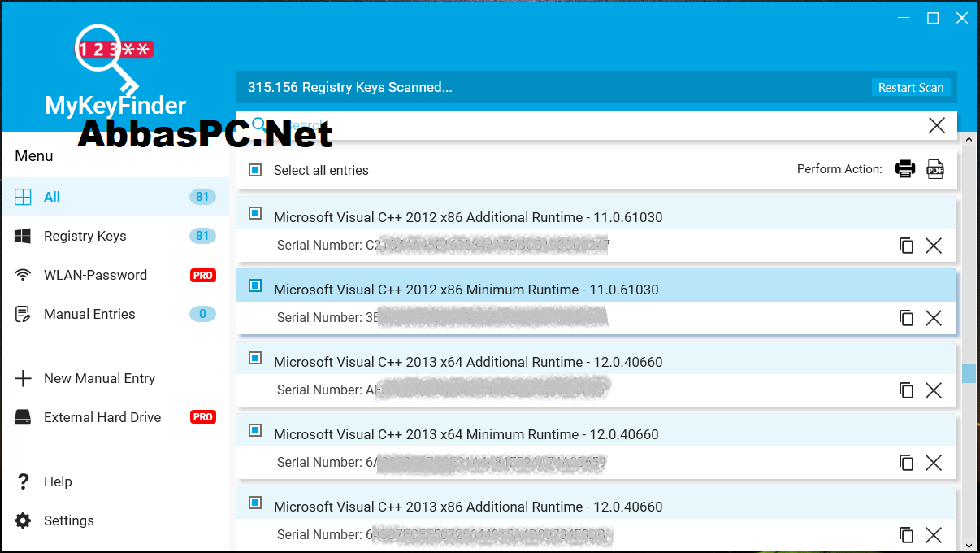Export entries as PDF

pyautogui.click(x=935, y=169)
